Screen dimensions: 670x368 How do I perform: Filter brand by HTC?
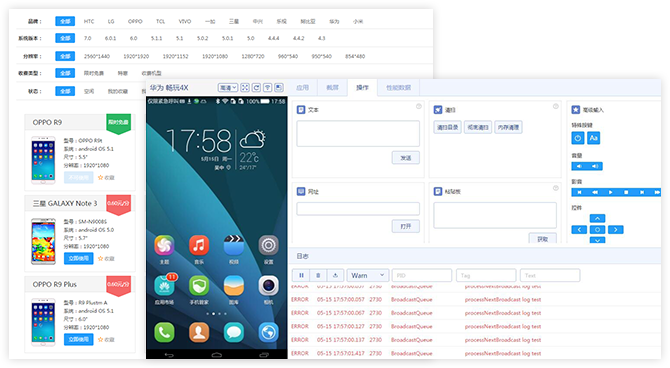pos(89,21)
